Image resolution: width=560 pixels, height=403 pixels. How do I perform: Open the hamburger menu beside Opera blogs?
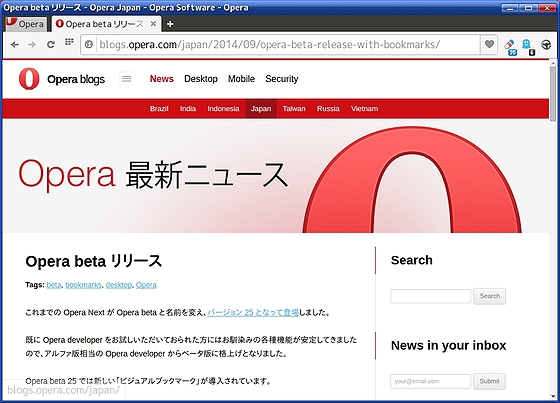[126, 79]
